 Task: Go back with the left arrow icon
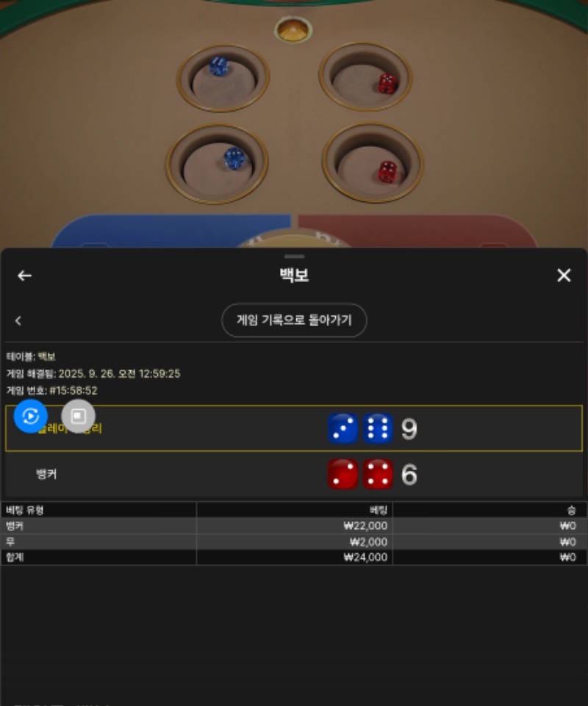pos(24,275)
